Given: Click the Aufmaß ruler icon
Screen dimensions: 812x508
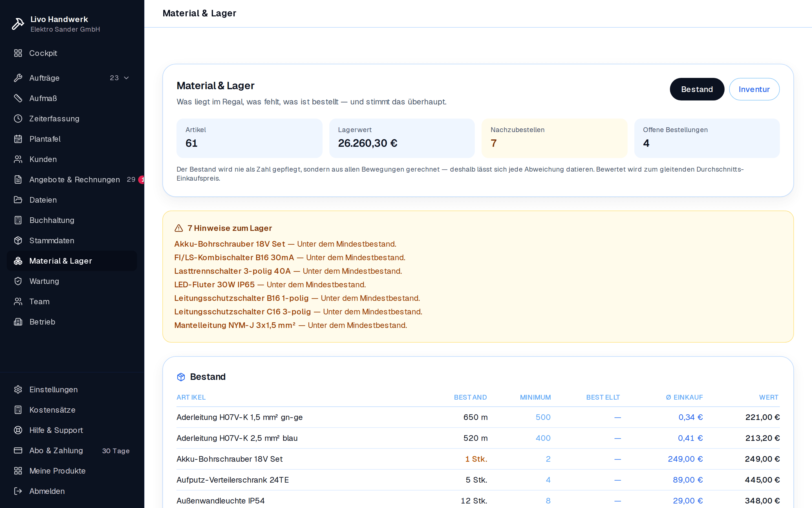Looking at the screenshot, I should [x=18, y=98].
